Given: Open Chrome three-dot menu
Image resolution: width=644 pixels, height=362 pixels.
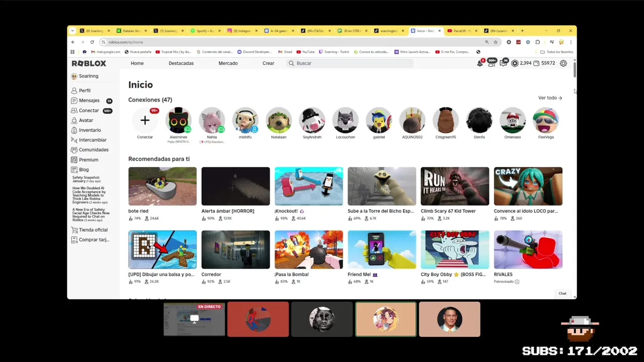Looking at the screenshot, I should [x=571, y=42].
